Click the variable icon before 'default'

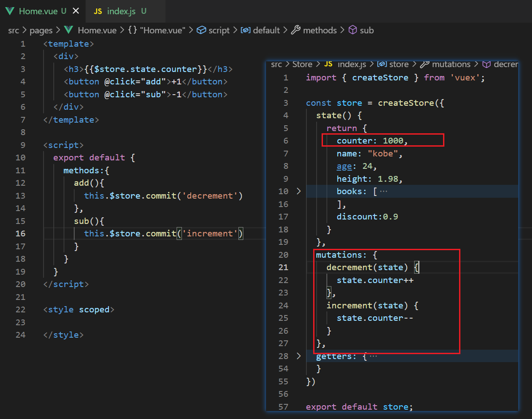(245, 30)
